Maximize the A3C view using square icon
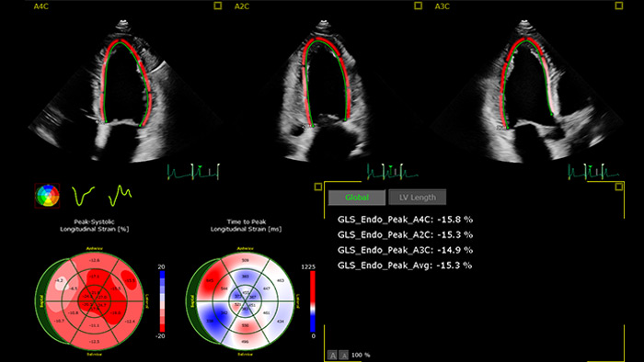Screen dimensions: 644x362 618,6
